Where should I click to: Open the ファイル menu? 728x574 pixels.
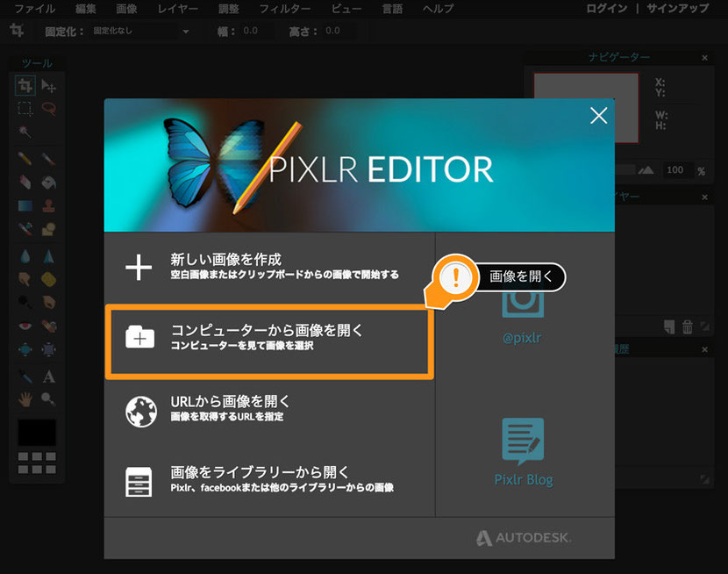click(34, 9)
